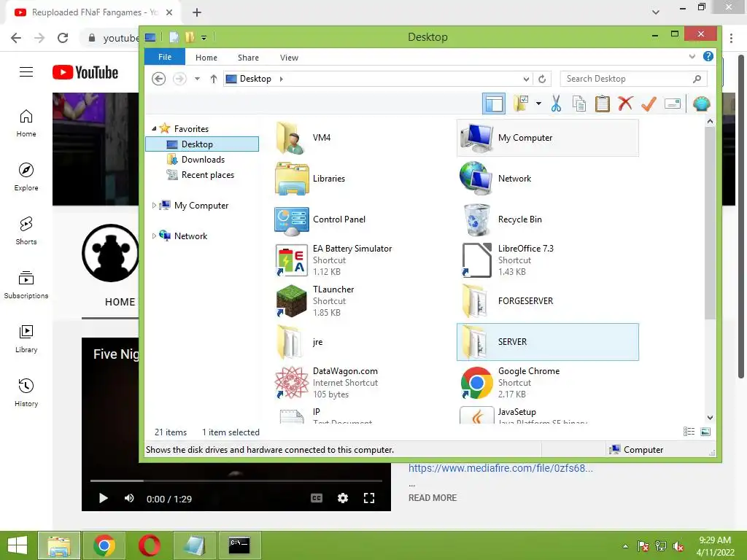
Task: Click the Search Desktop field
Action: point(633,79)
